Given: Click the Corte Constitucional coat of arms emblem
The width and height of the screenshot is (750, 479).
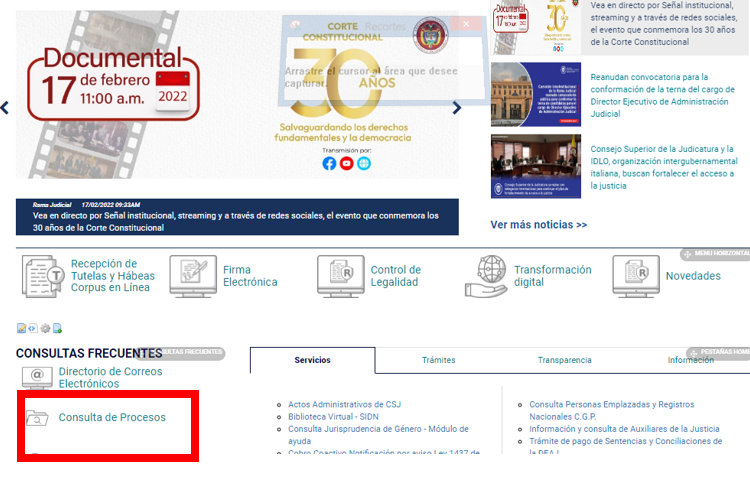Looking at the screenshot, I should 430,35.
